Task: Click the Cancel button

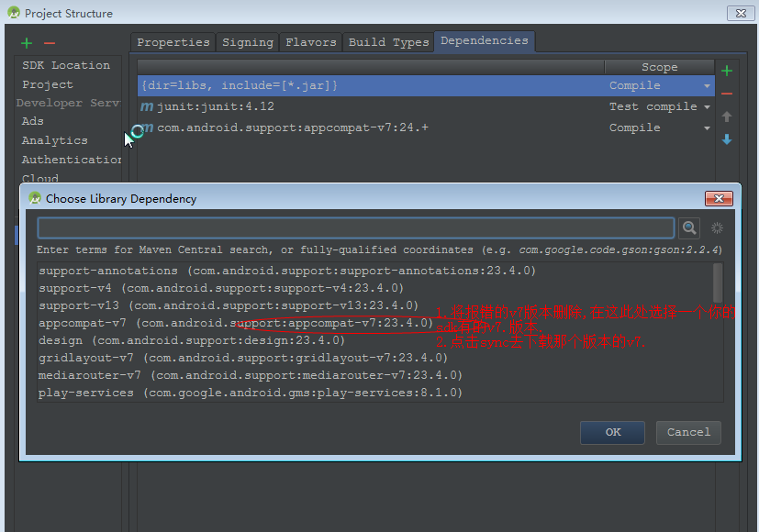Action: (688, 432)
